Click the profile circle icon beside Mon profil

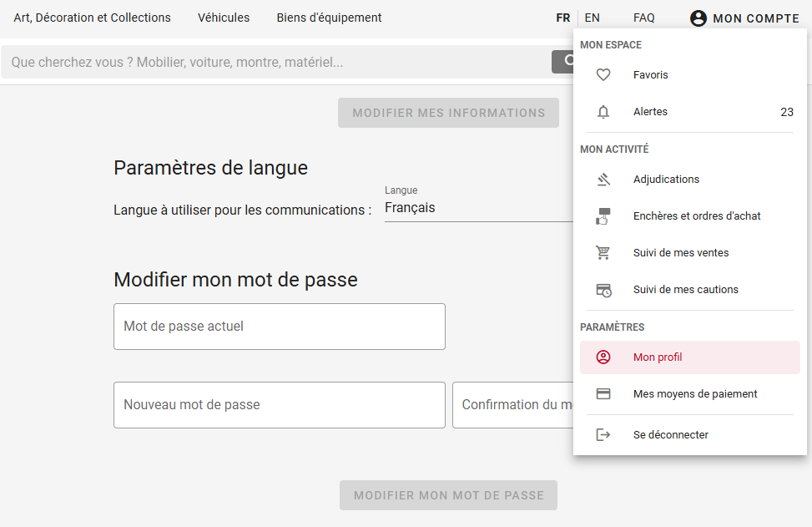point(603,357)
